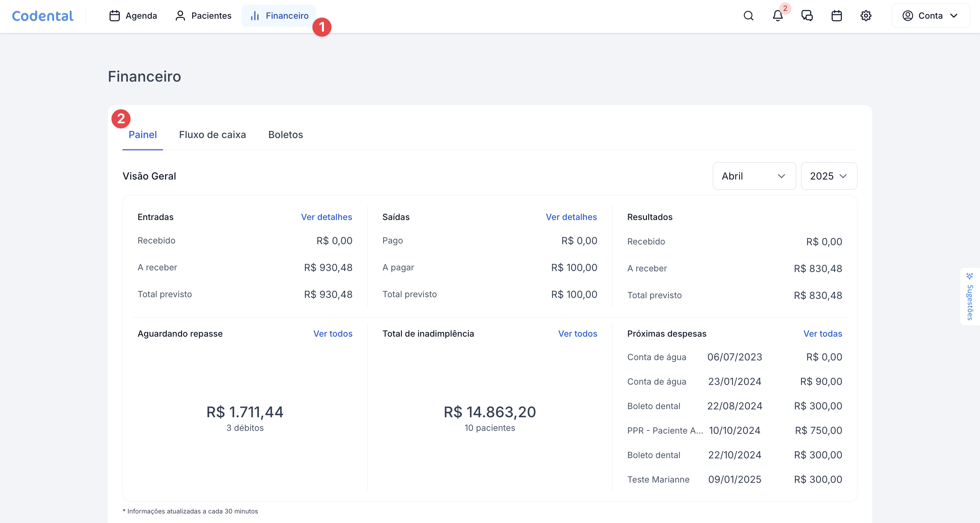Open Ver todos for Total de inadimplência
Screen dimensions: 980x523
[x=577, y=334]
